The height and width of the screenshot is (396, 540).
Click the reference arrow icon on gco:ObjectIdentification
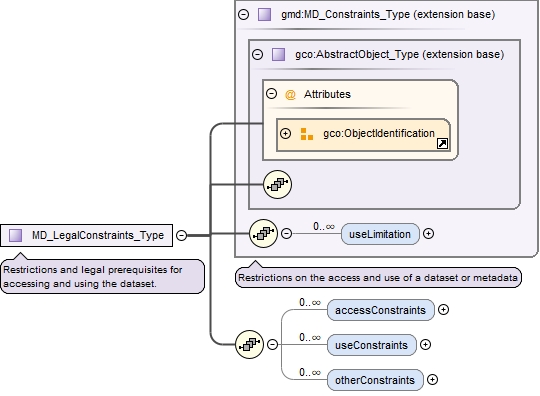[442, 143]
